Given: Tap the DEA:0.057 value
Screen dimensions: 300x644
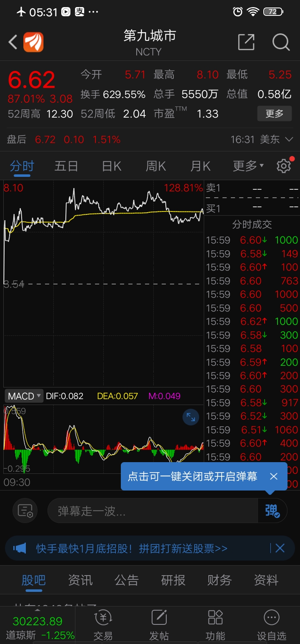Looking at the screenshot, I should pyautogui.click(x=117, y=396).
